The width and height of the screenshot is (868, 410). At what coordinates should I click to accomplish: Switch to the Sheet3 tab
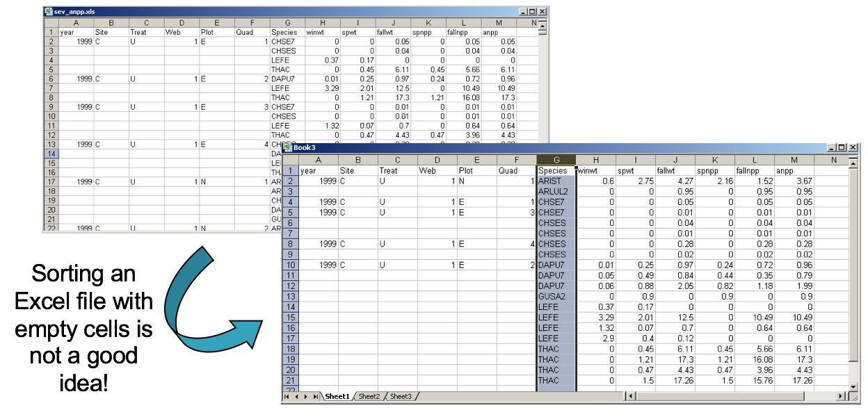click(400, 397)
